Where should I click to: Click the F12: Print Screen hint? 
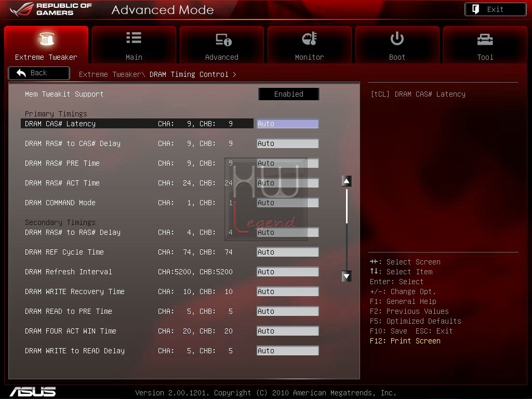click(405, 341)
